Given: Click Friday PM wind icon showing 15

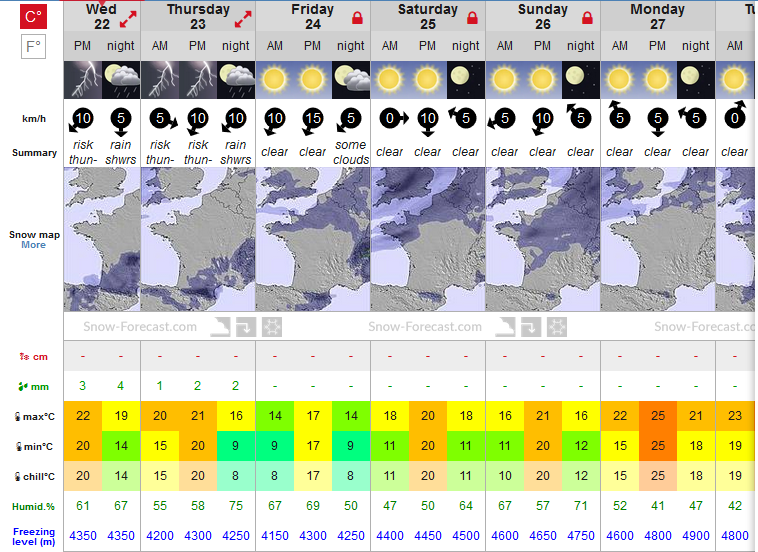Looking at the screenshot, I should (312, 121).
